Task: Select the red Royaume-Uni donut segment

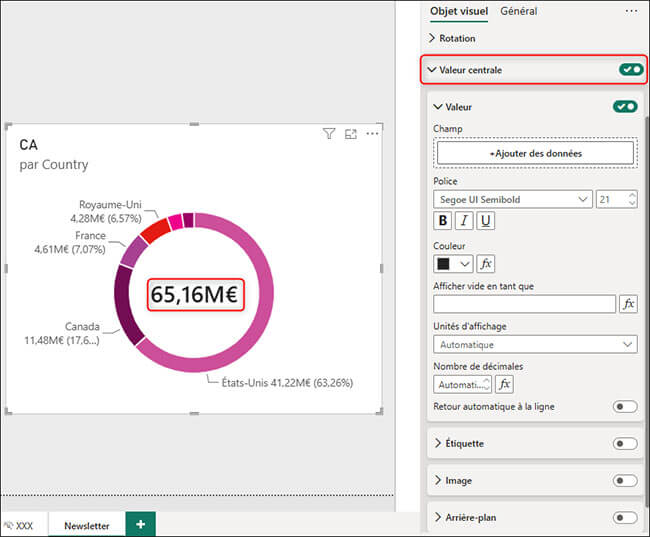Action: 155,231
